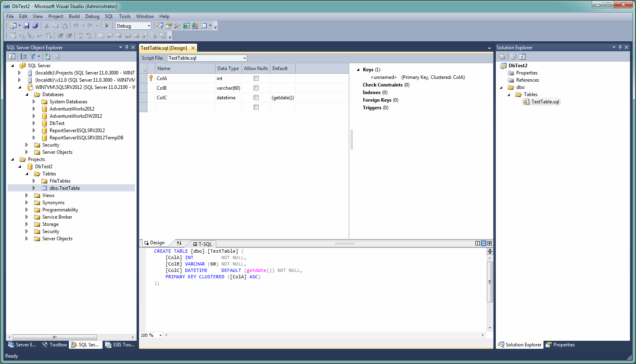Collapse the pane with the chevron icon

click(x=489, y=243)
